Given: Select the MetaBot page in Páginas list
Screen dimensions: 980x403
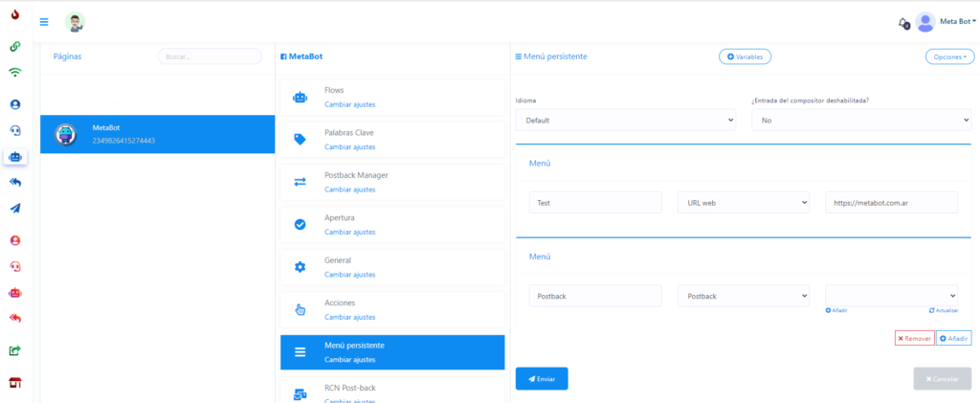Looking at the screenshot, I should [158, 134].
